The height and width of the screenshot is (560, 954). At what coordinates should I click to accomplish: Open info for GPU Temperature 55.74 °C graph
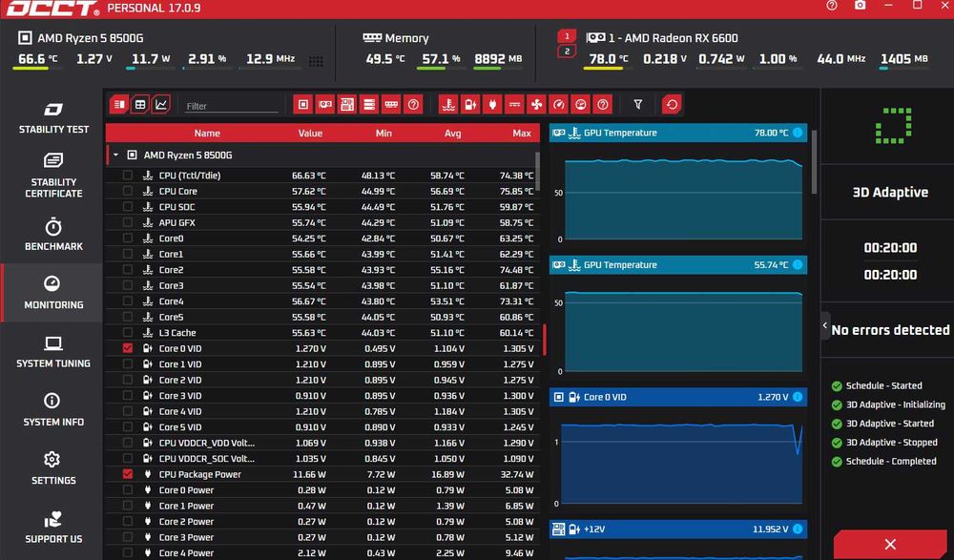797,265
